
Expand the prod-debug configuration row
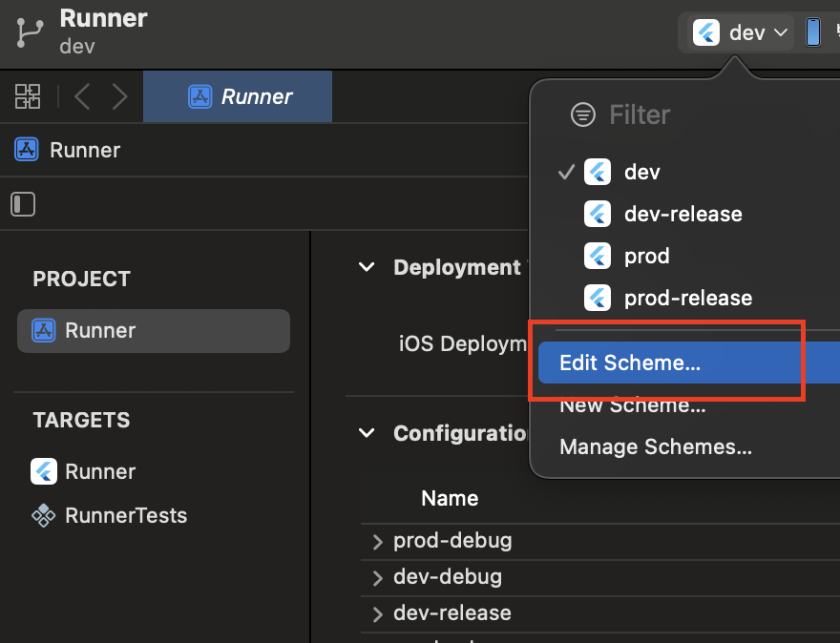coord(378,542)
